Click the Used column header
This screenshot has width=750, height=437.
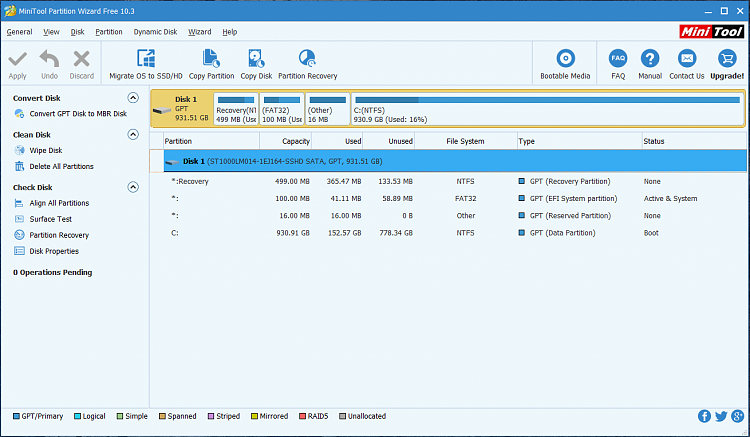[337, 142]
